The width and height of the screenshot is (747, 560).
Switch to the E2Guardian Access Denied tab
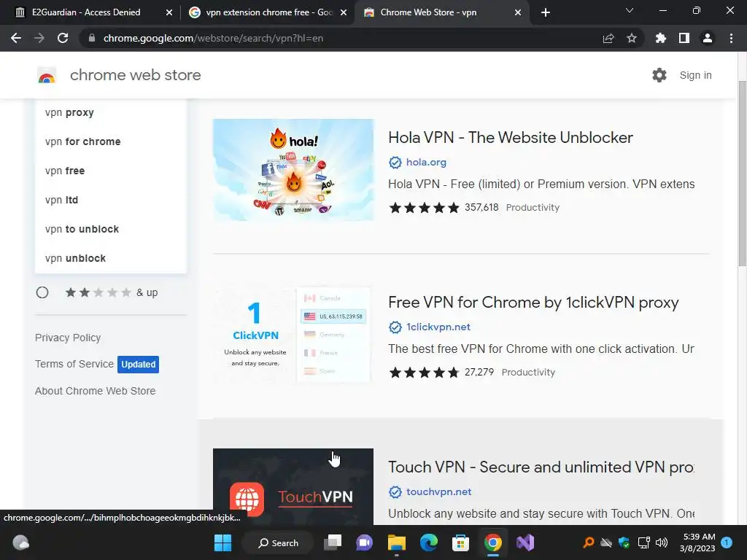tap(86, 12)
